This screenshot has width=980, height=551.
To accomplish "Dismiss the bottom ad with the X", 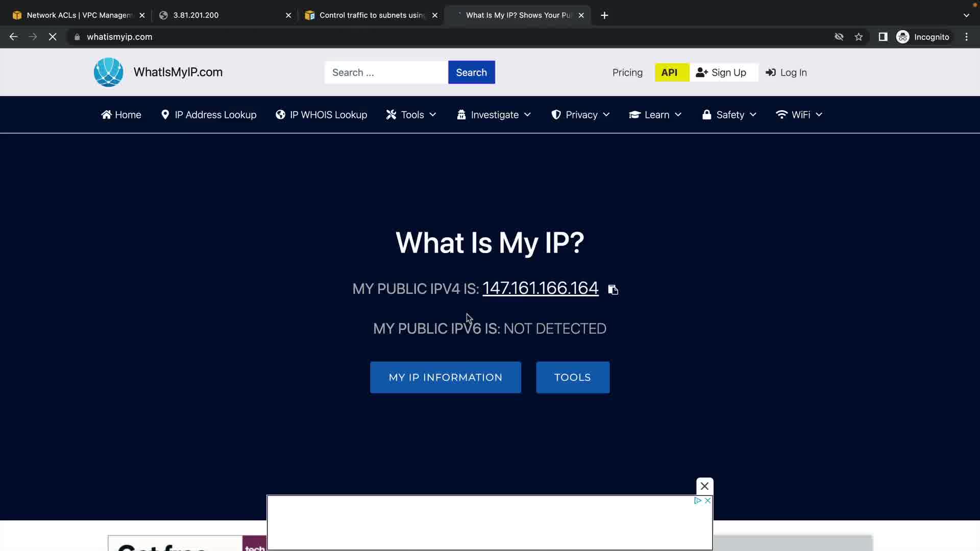I will coord(704,486).
